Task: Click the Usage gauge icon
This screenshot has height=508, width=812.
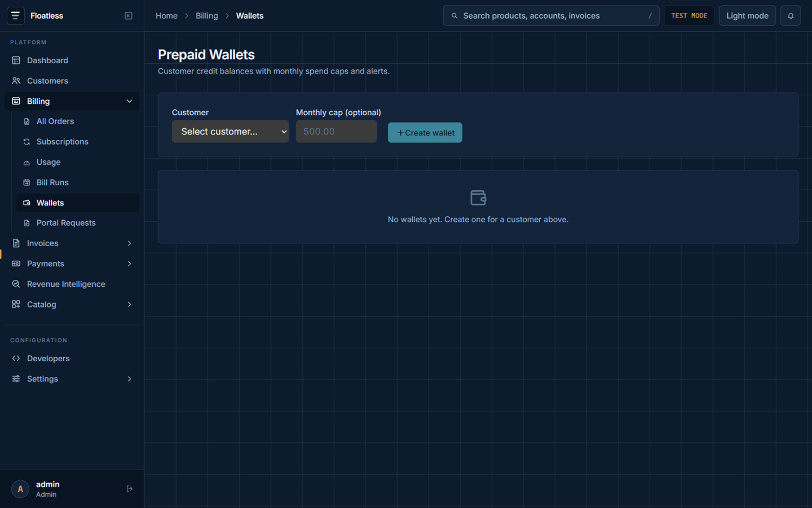Action: (27, 162)
